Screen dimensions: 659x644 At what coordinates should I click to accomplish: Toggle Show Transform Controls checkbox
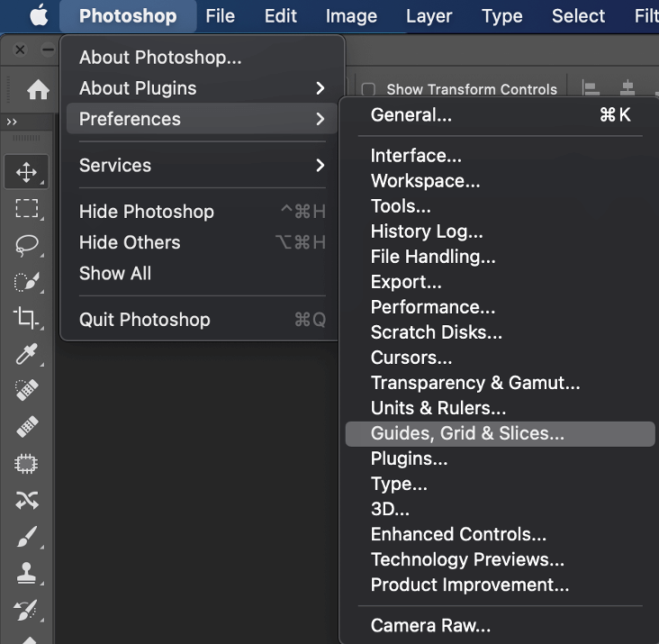[x=368, y=89]
